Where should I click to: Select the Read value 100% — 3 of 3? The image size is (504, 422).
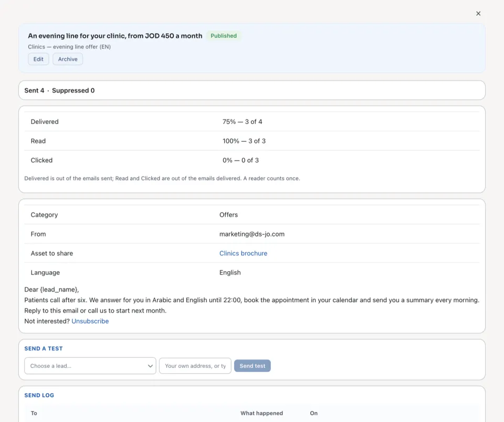click(244, 141)
